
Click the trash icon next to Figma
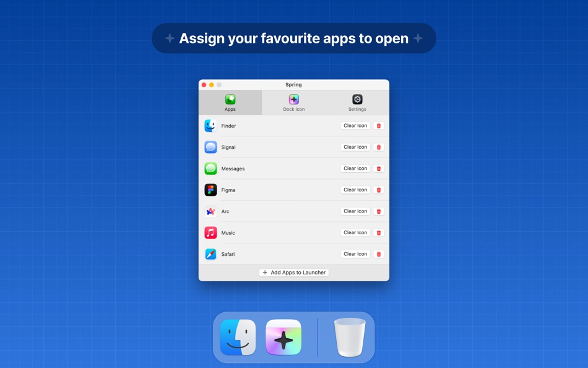pyautogui.click(x=378, y=190)
